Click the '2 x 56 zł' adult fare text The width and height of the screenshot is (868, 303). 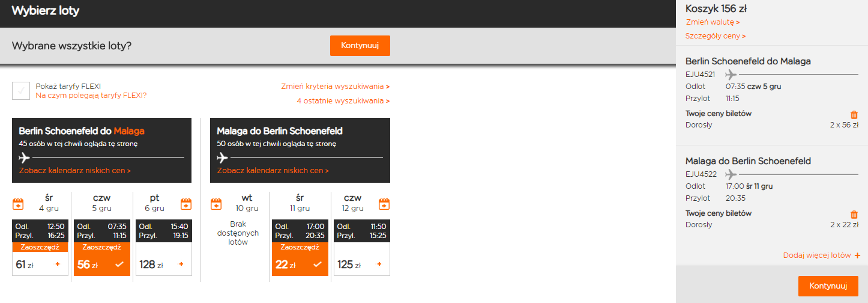pyautogui.click(x=845, y=125)
